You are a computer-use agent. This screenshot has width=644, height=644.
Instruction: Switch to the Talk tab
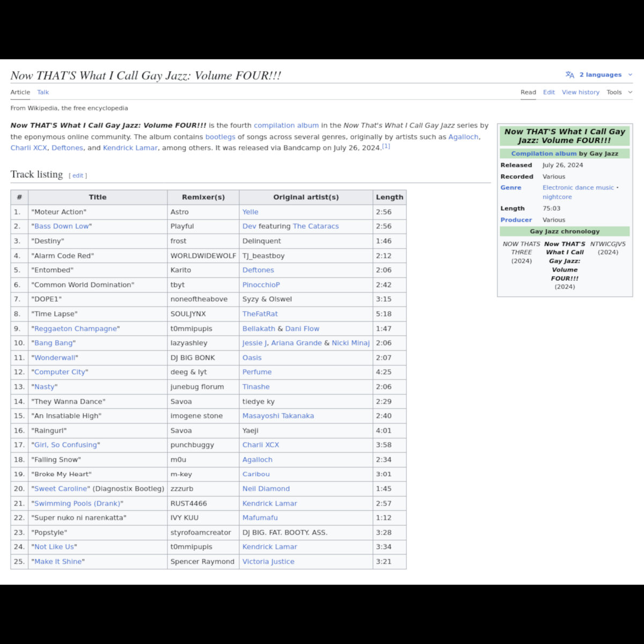coord(43,92)
